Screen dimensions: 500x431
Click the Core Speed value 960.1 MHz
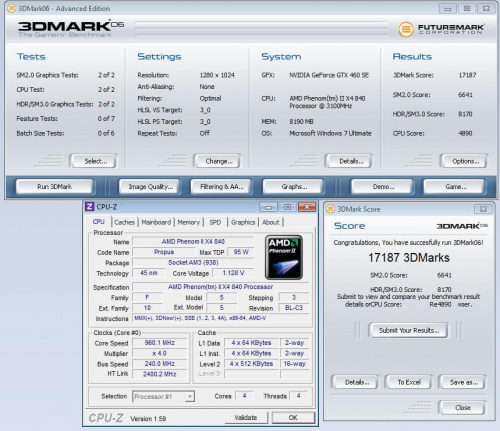point(160,343)
